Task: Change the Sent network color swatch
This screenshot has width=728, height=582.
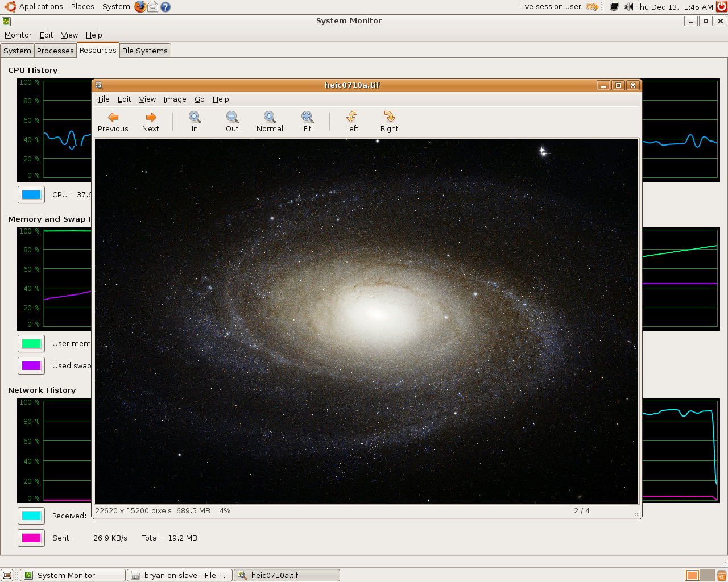Action: tap(31, 538)
